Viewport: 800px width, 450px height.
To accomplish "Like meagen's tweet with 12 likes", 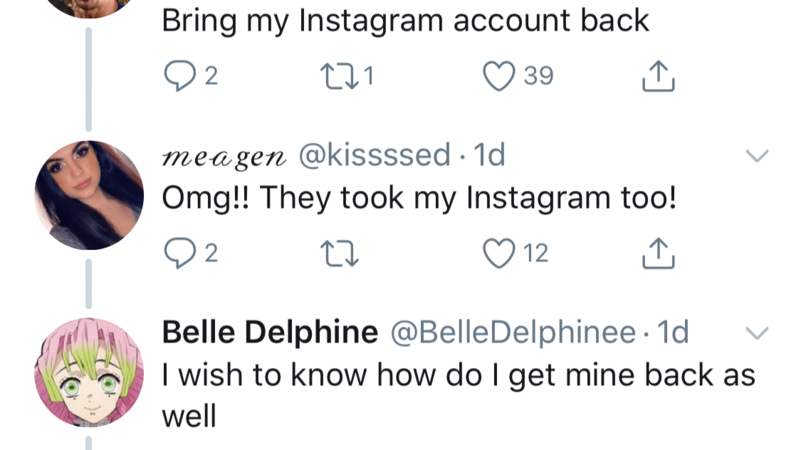I will click(498, 255).
